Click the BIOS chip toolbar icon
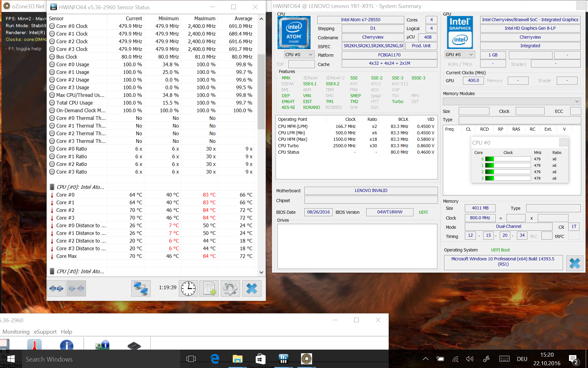 [x=134, y=345]
